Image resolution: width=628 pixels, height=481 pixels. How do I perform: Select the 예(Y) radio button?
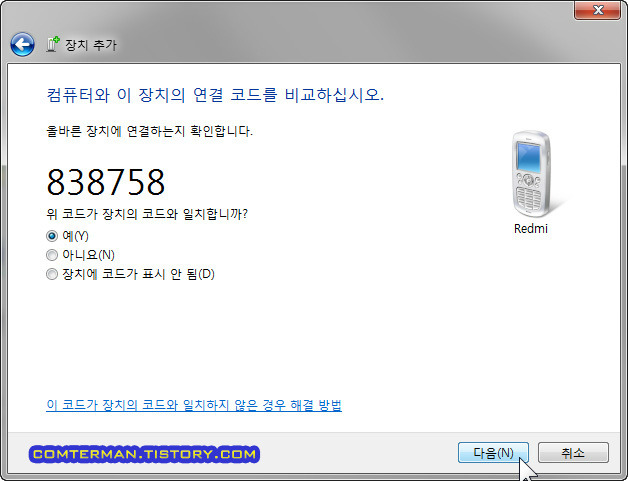52,236
